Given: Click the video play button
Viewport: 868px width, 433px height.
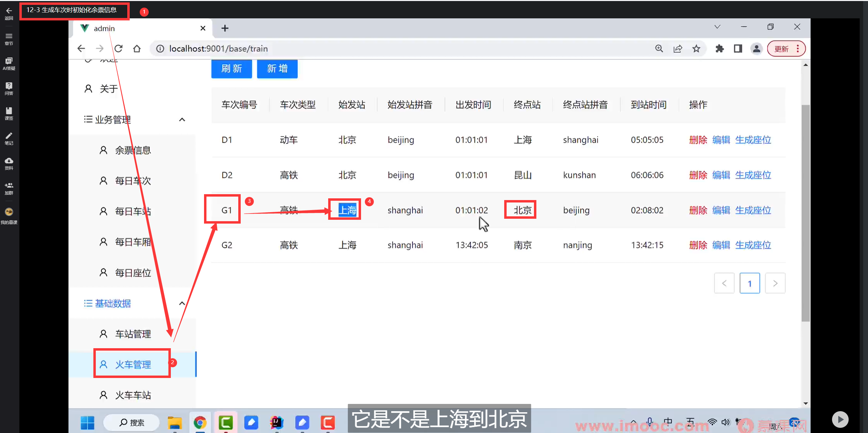Looking at the screenshot, I should (x=840, y=420).
